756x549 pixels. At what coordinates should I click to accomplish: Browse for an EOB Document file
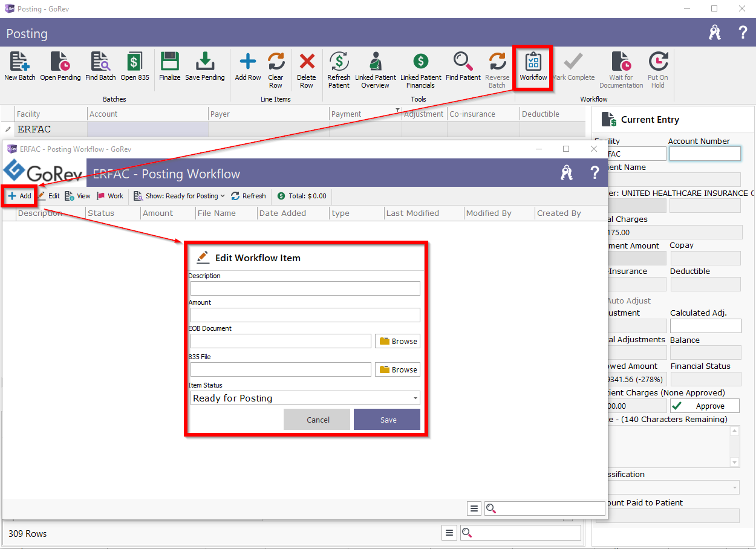coord(398,341)
